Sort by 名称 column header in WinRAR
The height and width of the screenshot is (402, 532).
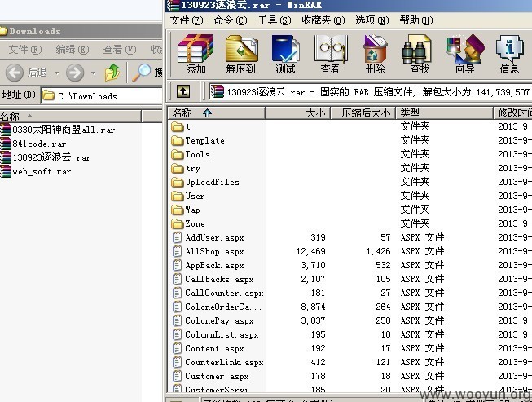tap(216, 113)
